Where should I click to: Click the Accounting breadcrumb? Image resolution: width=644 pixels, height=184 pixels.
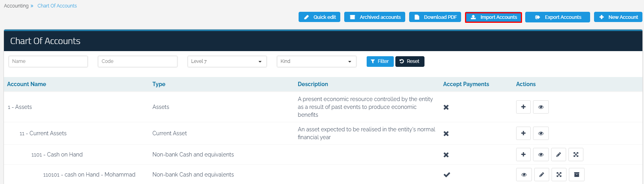pos(16,6)
